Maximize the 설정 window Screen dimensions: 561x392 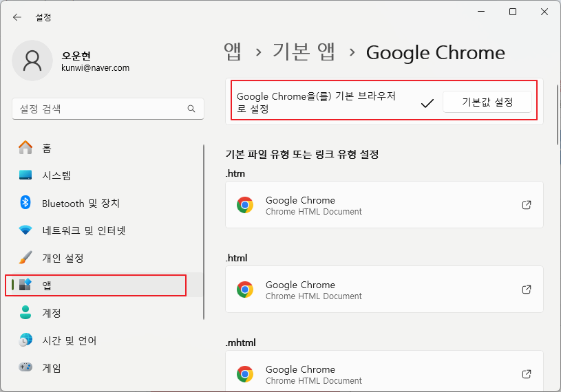(x=513, y=12)
